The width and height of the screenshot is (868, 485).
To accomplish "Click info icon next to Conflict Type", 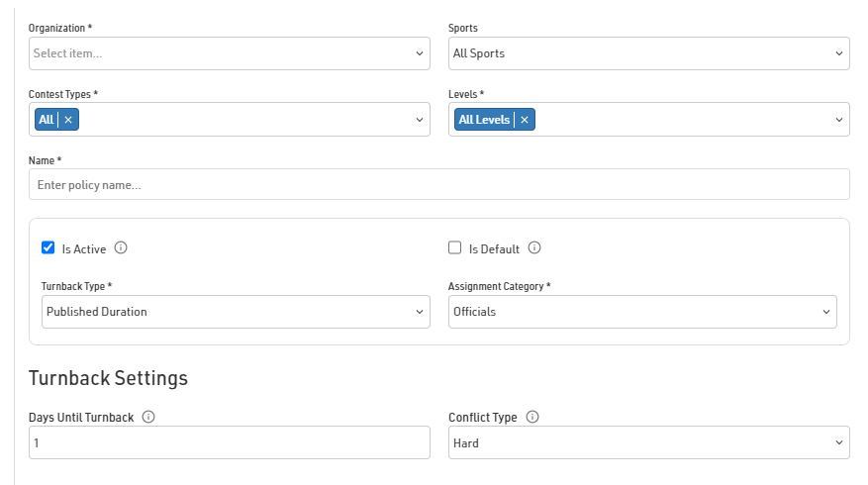I will [x=532, y=418].
